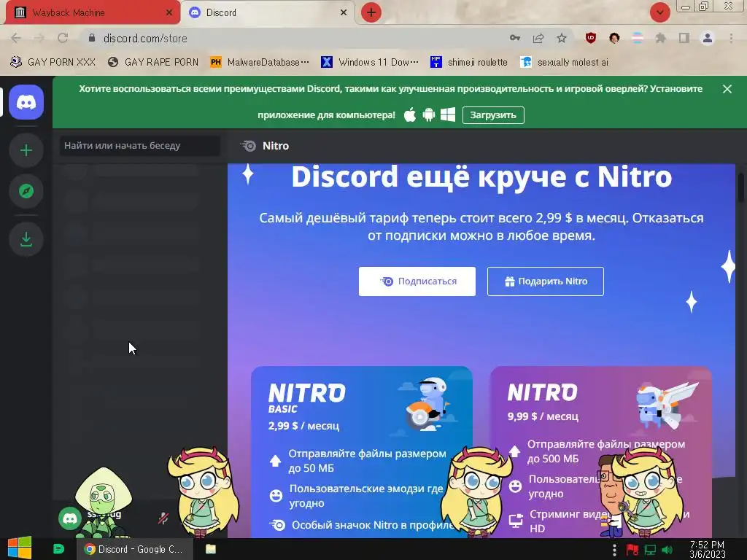Click the page vertical scrollbar
Viewport: 747px width, 560px height.
(741, 188)
